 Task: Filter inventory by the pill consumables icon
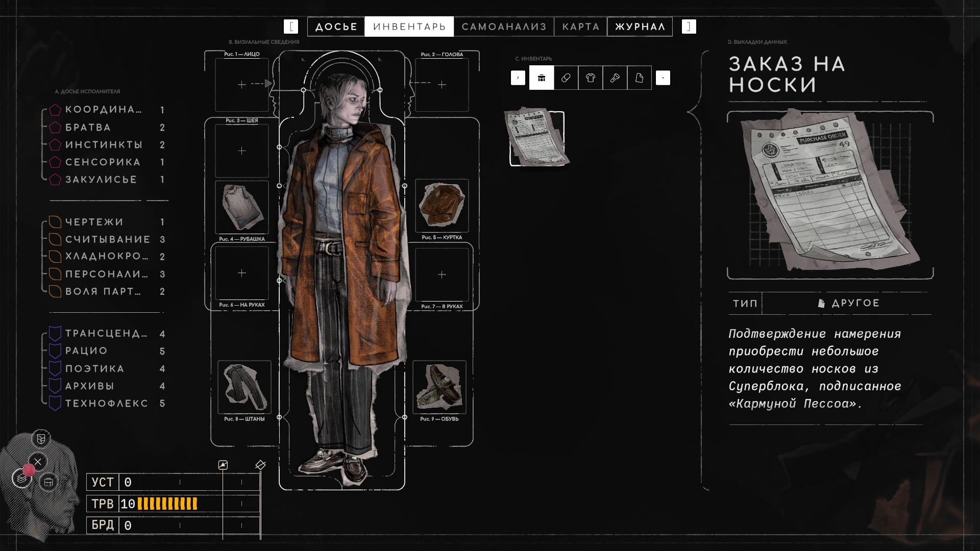(566, 78)
